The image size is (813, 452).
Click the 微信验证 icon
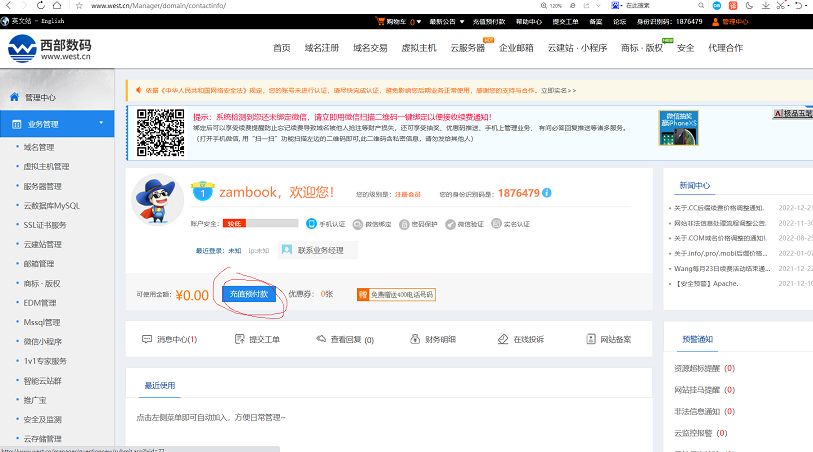click(x=450, y=224)
